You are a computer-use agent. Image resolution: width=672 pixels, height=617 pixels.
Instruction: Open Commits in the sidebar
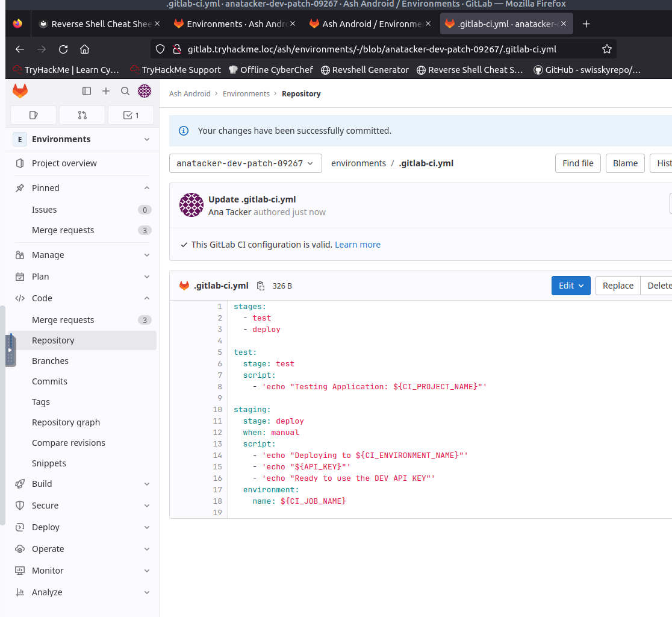click(83, 381)
